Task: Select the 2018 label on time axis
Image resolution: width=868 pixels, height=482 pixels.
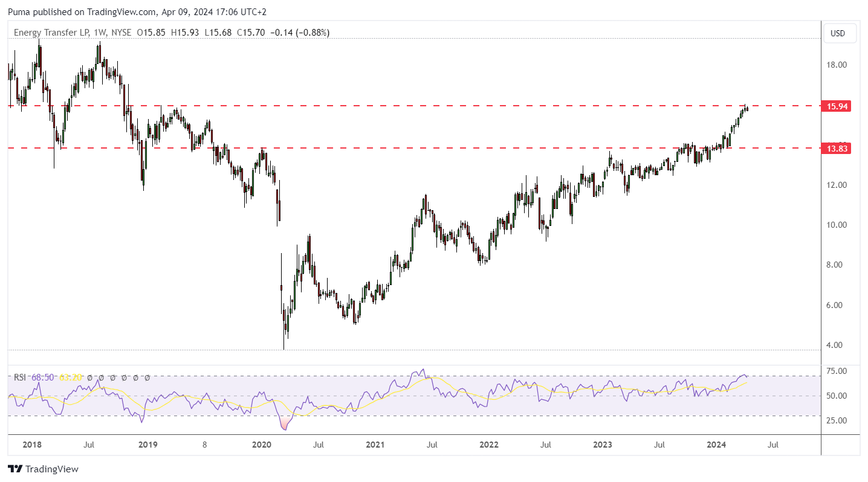Action: tap(31, 445)
